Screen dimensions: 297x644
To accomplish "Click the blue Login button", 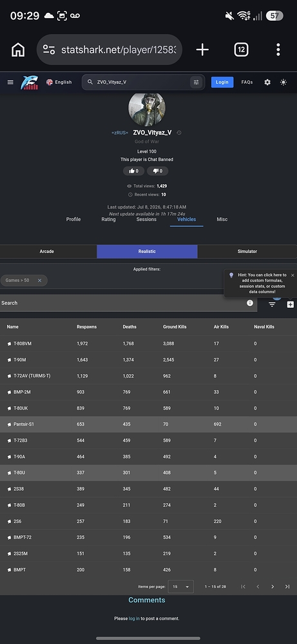I will [222, 82].
